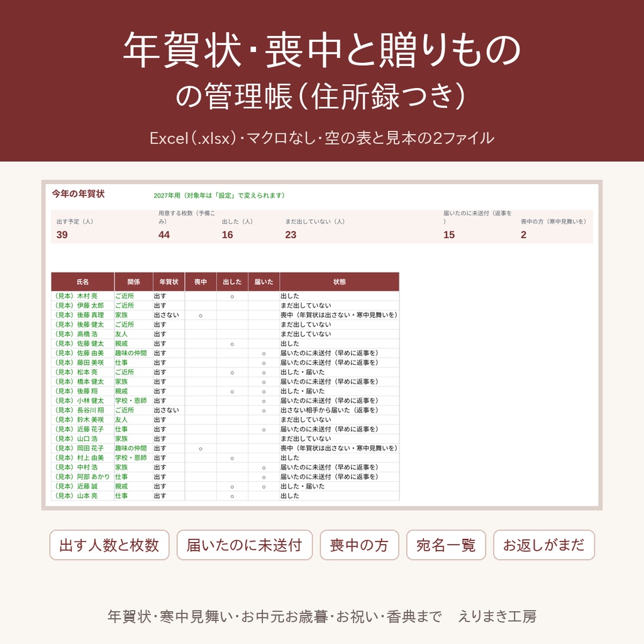Click the 出した(人) value 16
The image size is (644, 644).
(x=227, y=235)
